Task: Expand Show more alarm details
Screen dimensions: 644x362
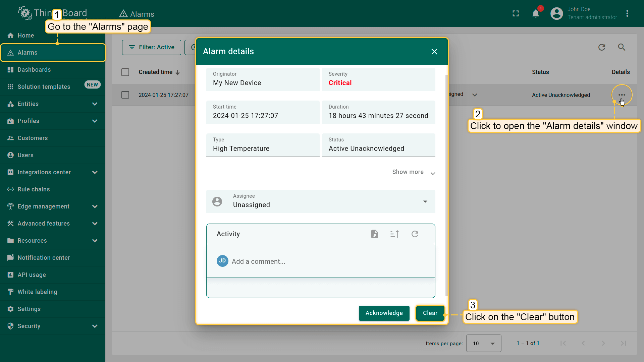Action: click(x=413, y=172)
